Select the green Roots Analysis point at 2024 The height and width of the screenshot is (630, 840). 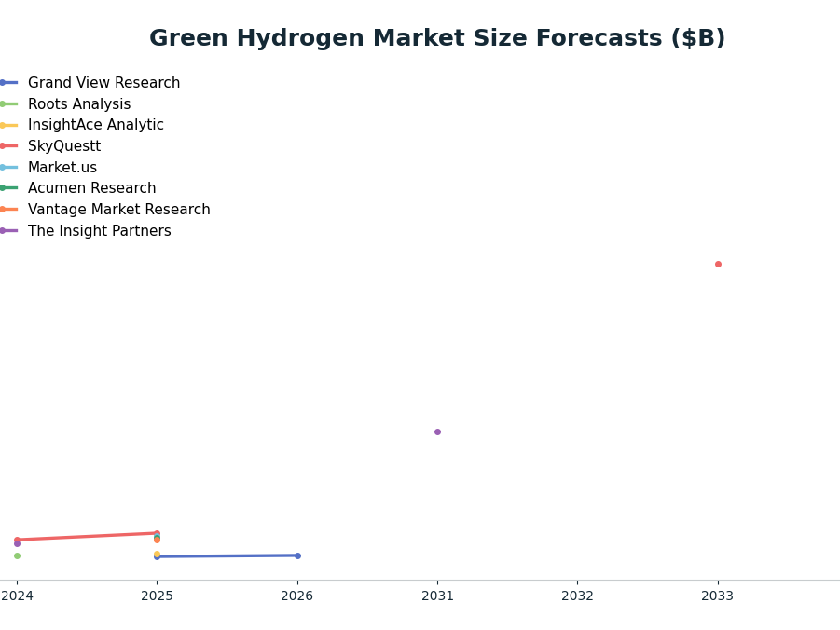click(17, 556)
